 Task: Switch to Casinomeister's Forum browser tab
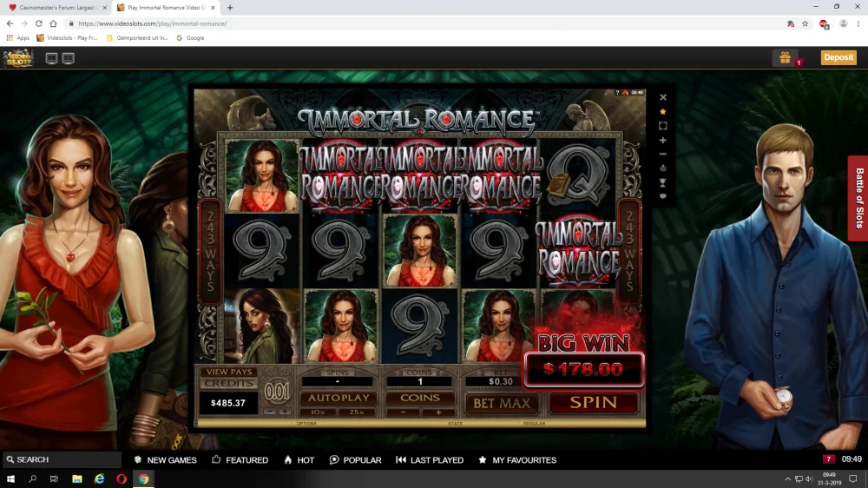[56, 8]
